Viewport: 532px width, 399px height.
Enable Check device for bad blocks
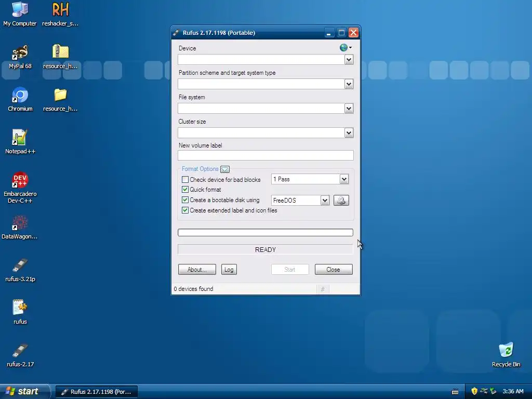(x=185, y=179)
